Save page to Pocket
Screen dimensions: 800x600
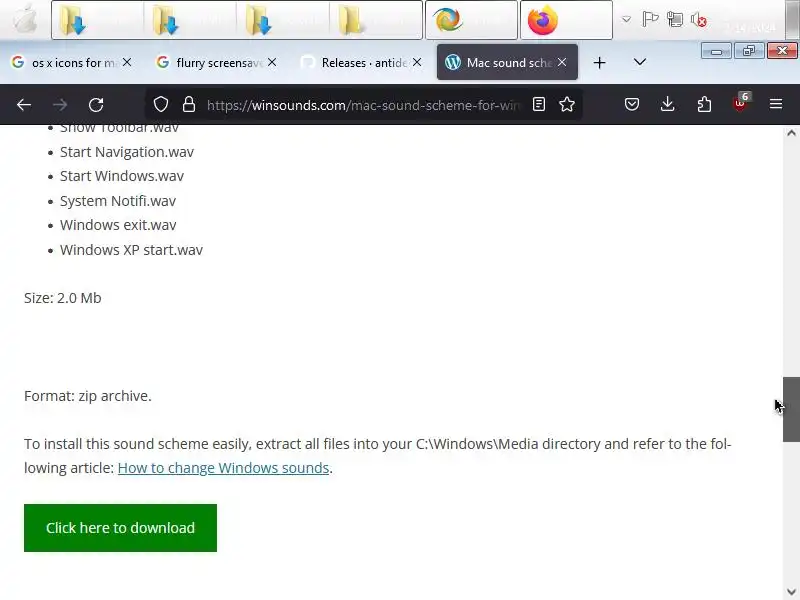(632, 105)
